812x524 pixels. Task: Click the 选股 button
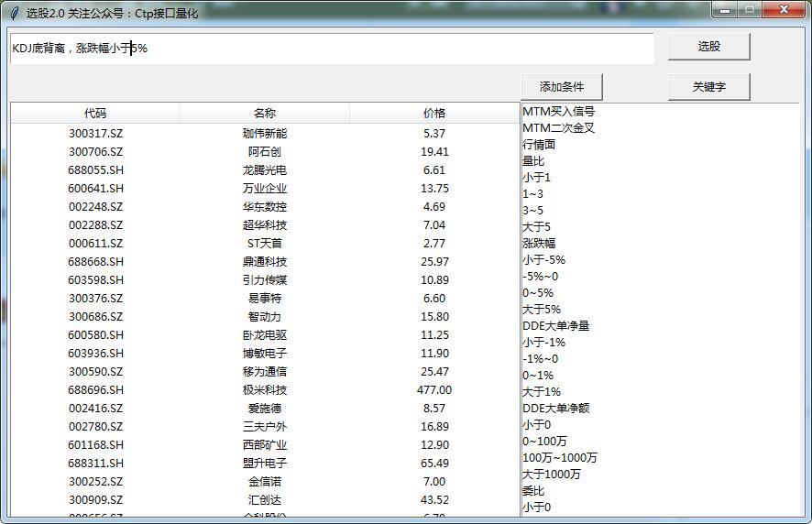tap(708, 47)
